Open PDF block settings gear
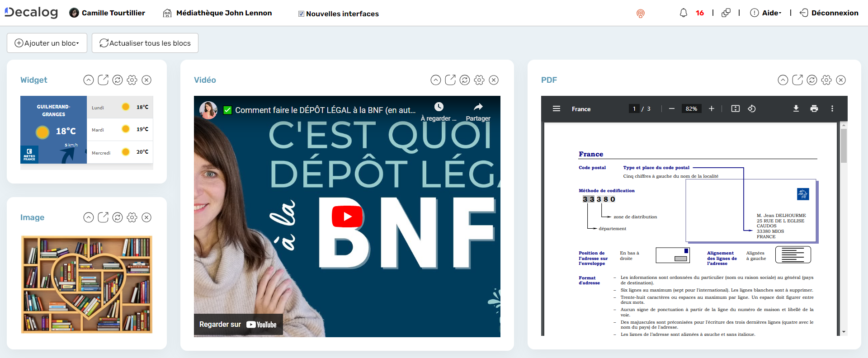 pyautogui.click(x=826, y=80)
